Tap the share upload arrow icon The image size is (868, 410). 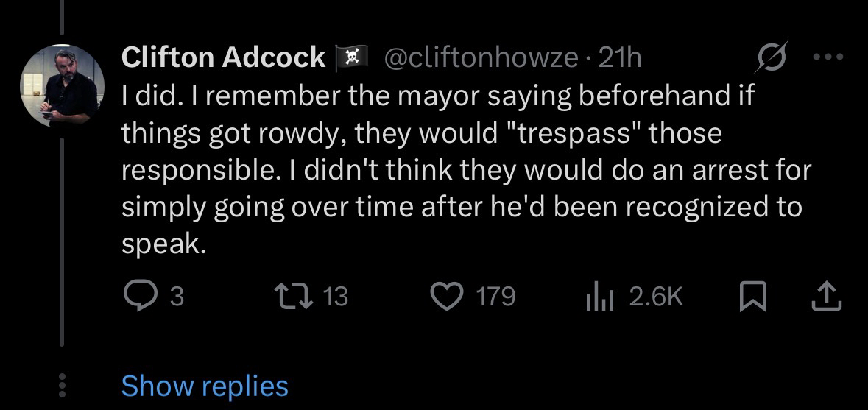click(x=825, y=296)
